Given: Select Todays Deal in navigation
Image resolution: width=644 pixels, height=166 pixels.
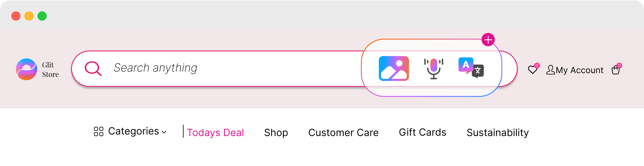Looking at the screenshot, I should click(215, 132).
